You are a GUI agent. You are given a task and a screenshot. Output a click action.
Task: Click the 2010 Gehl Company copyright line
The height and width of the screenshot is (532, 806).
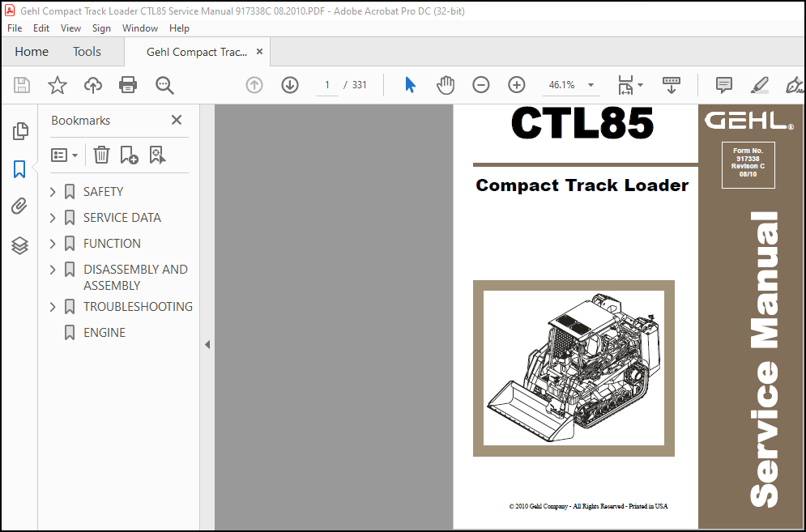[x=588, y=506]
